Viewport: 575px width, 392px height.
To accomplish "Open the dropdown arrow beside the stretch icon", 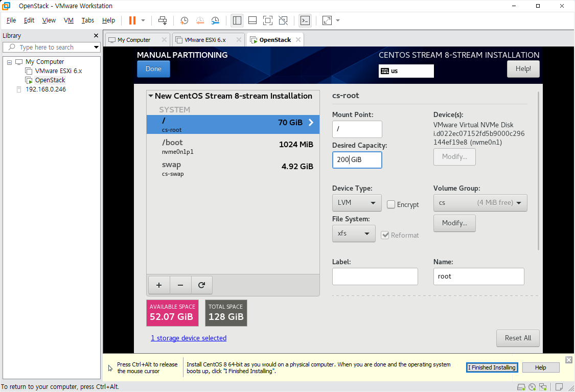I will pyautogui.click(x=338, y=20).
